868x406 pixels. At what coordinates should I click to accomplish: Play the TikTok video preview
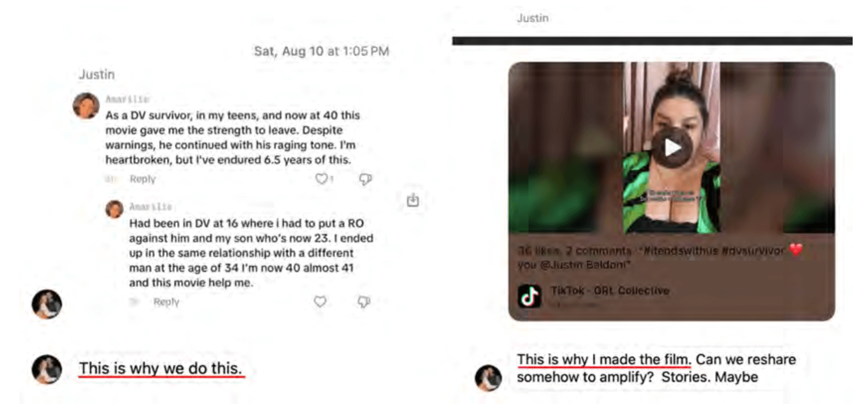(x=672, y=148)
